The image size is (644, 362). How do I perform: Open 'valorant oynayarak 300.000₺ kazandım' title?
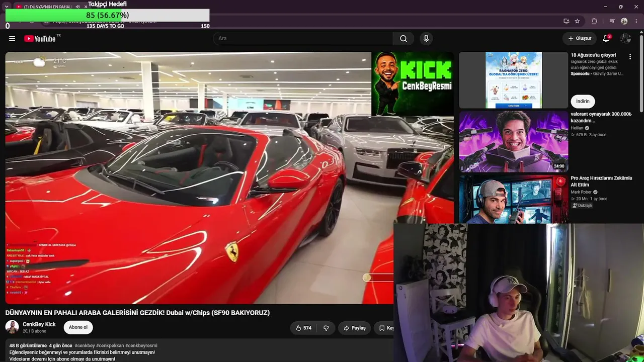[x=601, y=117]
